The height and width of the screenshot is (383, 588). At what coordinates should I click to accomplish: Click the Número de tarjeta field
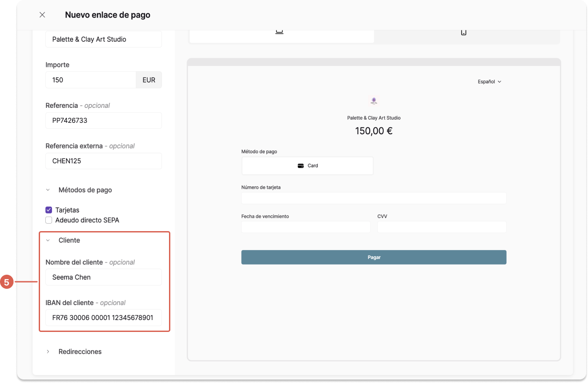tap(374, 198)
